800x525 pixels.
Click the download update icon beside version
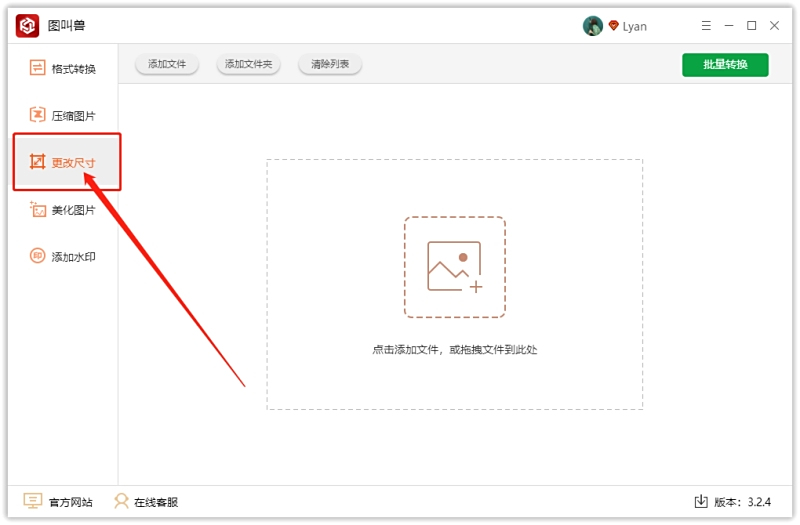tap(701, 502)
